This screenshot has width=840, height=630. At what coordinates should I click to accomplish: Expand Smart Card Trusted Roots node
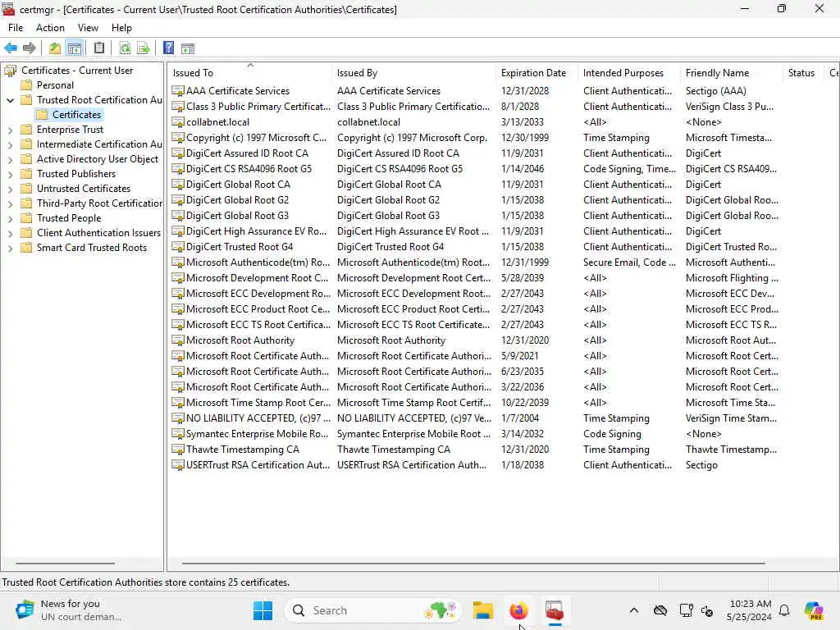(10, 248)
